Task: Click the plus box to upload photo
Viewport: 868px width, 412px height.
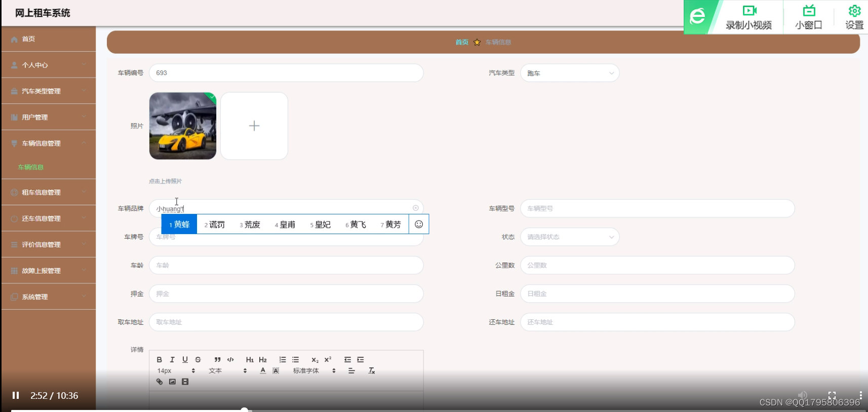Action: tap(254, 126)
